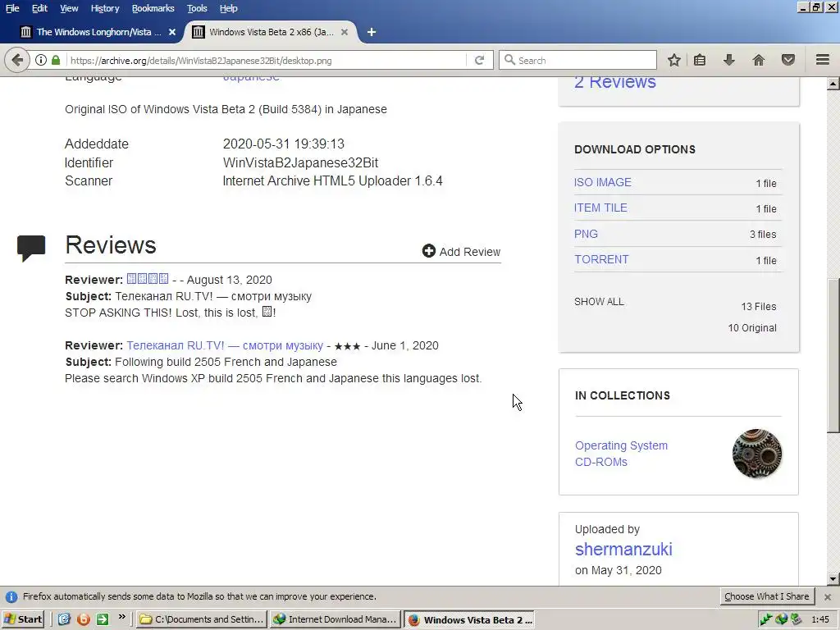840x630 pixels.
Task: Switch to Internet Download Manager taskbar window
Action: pos(336,619)
